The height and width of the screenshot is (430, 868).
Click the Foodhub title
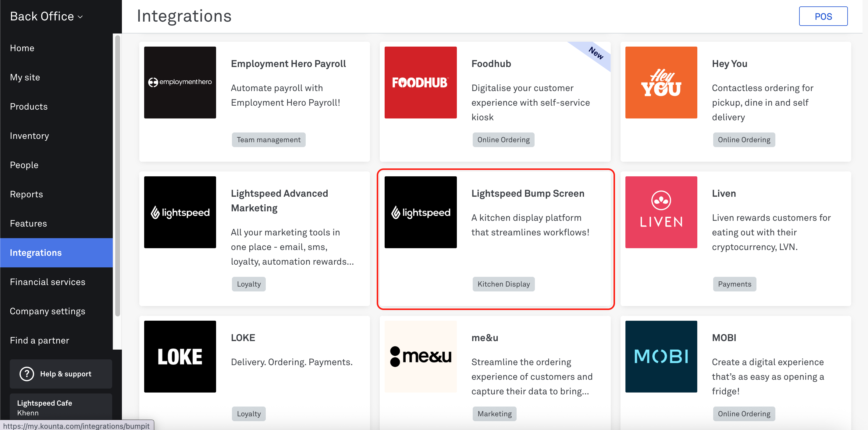pyautogui.click(x=491, y=64)
